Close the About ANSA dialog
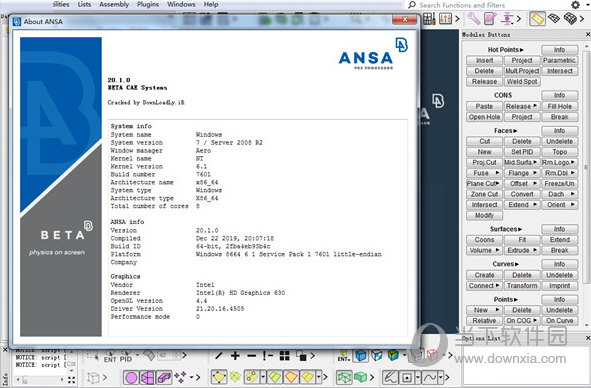This screenshot has width=591, height=388. coord(404,20)
